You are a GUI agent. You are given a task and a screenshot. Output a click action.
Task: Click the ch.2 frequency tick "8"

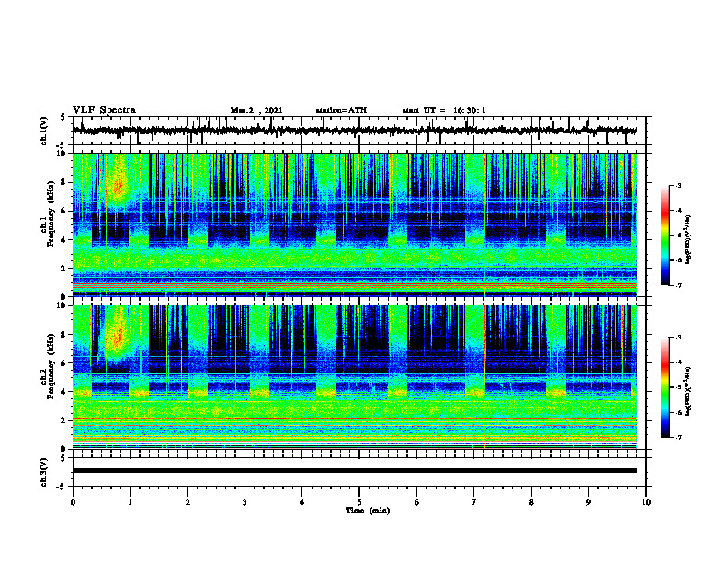(64, 335)
